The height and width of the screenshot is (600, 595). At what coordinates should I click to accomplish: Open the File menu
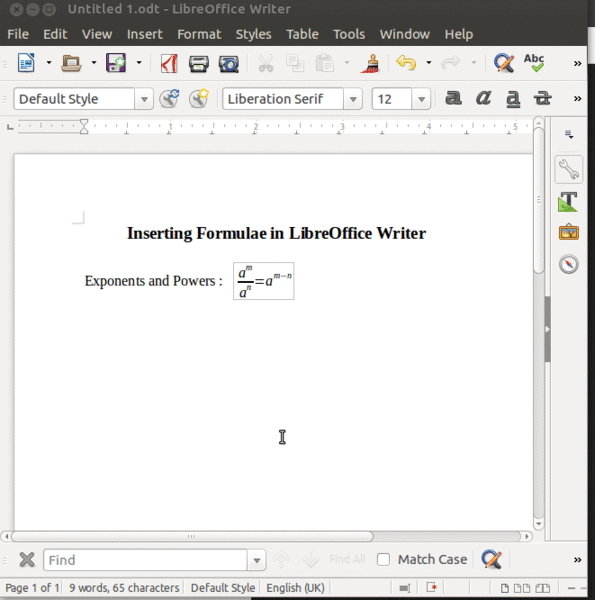[x=18, y=34]
